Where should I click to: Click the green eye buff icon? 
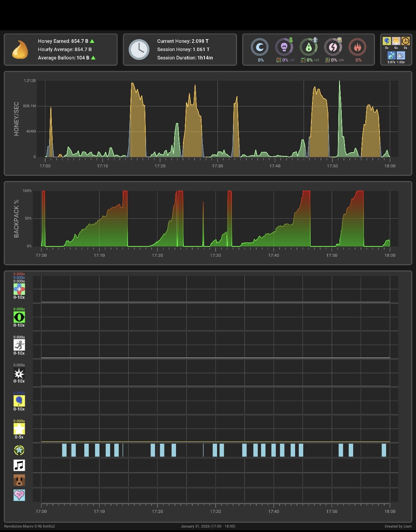click(x=19, y=317)
